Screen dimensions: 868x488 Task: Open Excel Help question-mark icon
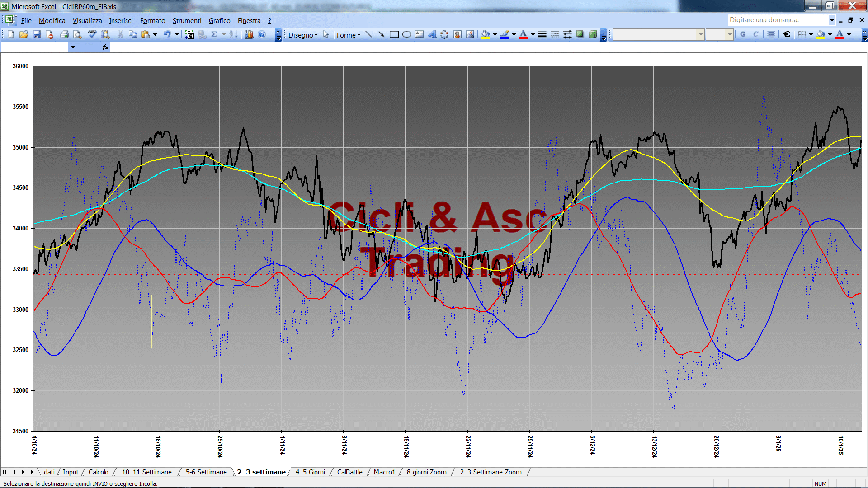click(262, 34)
